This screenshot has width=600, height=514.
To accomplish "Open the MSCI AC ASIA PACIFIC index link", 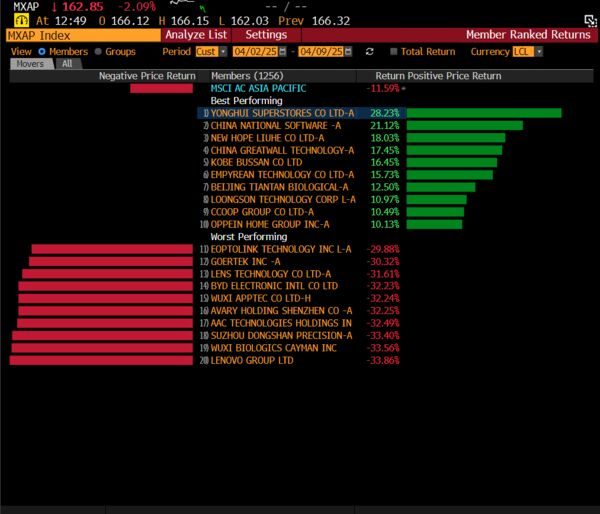I will (x=258, y=88).
